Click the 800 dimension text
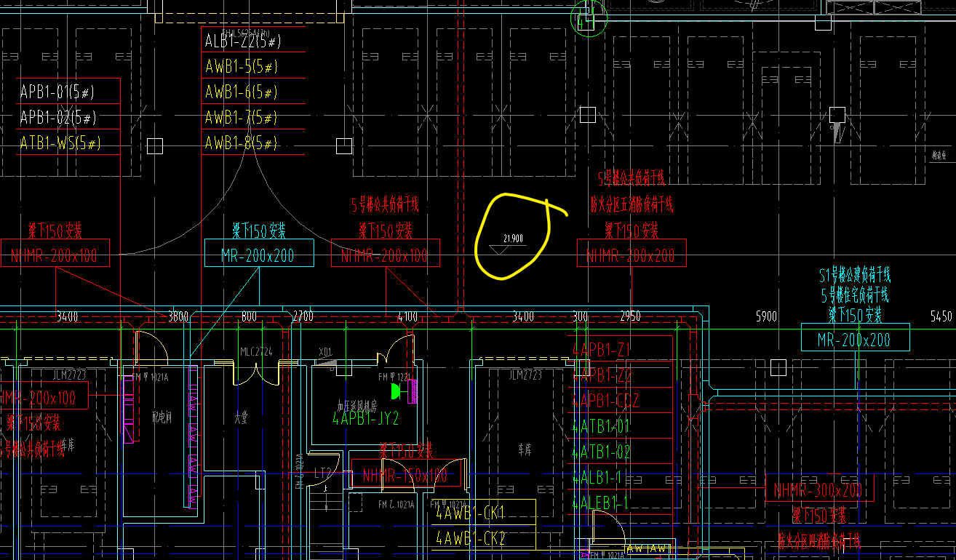 pos(249,316)
